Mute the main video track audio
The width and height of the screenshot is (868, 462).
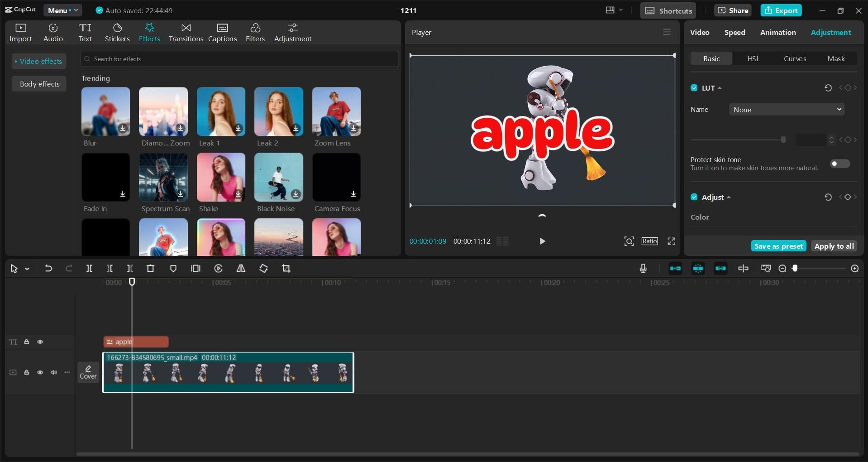point(54,372)
